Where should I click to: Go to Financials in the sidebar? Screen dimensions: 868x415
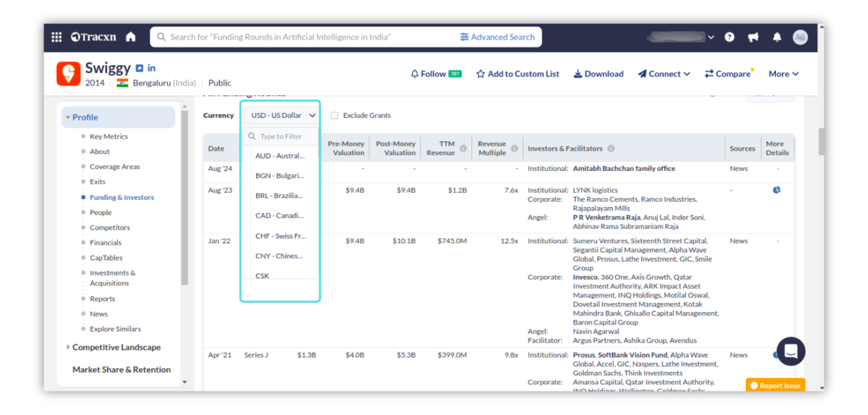click(x=105, y=243)
